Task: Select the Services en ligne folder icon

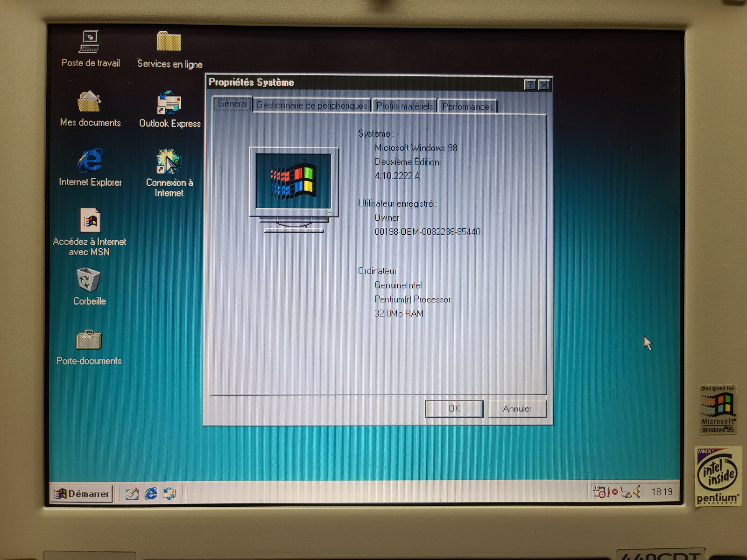Action: point(169,50)
